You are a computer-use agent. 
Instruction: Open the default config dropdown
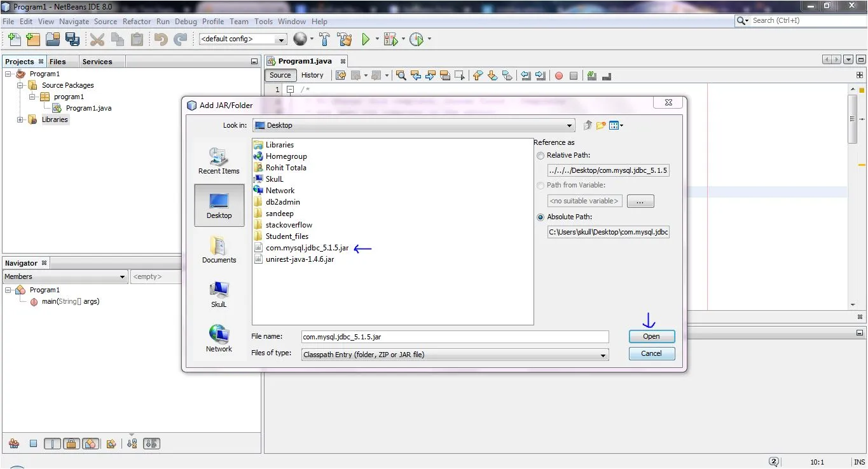click(x=243, y=39)
